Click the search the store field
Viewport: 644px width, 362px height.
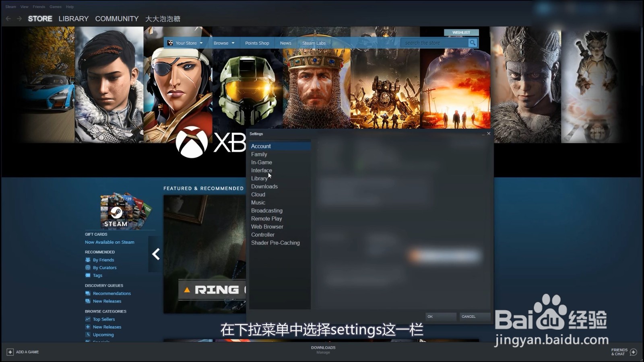coord(435,43)
